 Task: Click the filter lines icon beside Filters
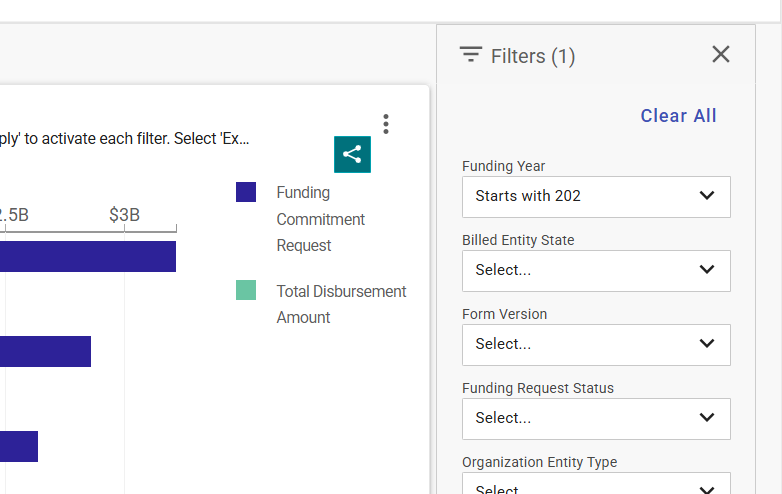pos(470,55)
